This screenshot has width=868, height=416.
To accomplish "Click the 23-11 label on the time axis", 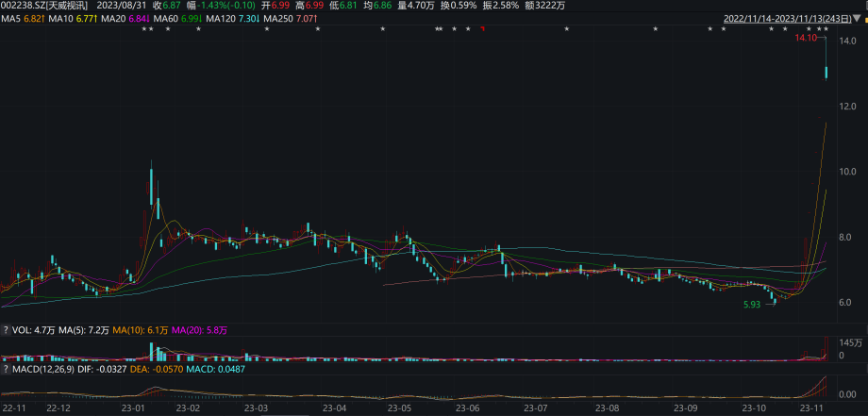I will [x=811, y=408].
